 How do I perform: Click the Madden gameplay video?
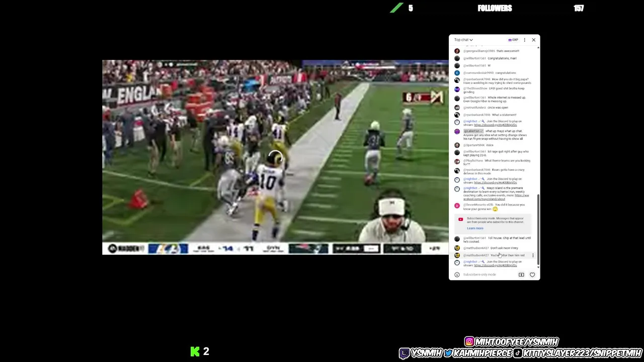tap(275, 157)
